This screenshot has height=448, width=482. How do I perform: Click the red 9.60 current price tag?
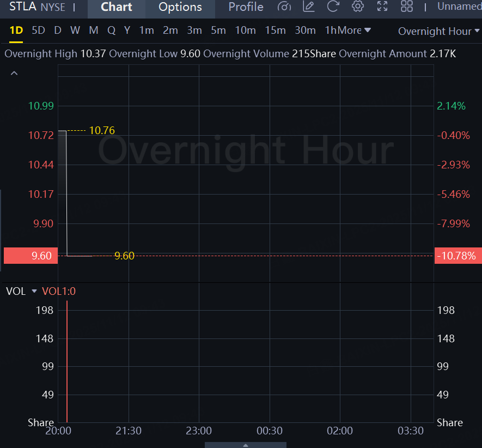pos(30,256)
